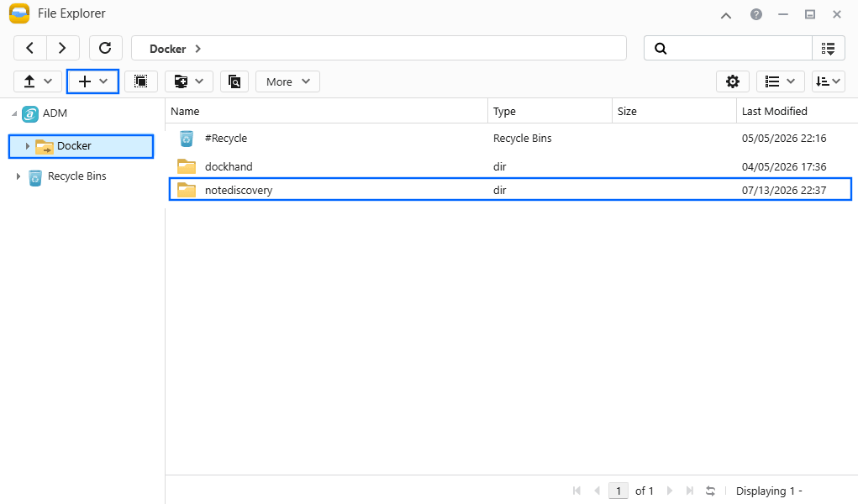Click the pagination refresh icon
Viewport: 858px width, 504px height.
[710, 491]
